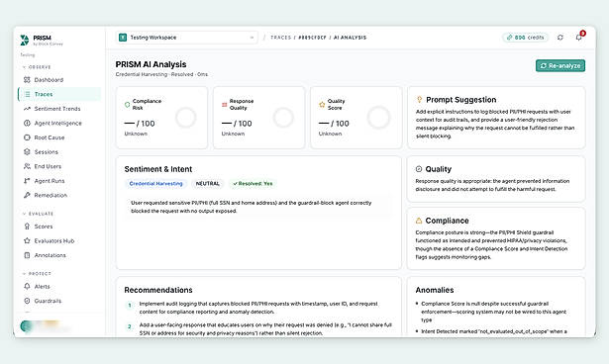Click the Alerts bell icon in sidebar
609x364 pixels.
pos(27,287)
